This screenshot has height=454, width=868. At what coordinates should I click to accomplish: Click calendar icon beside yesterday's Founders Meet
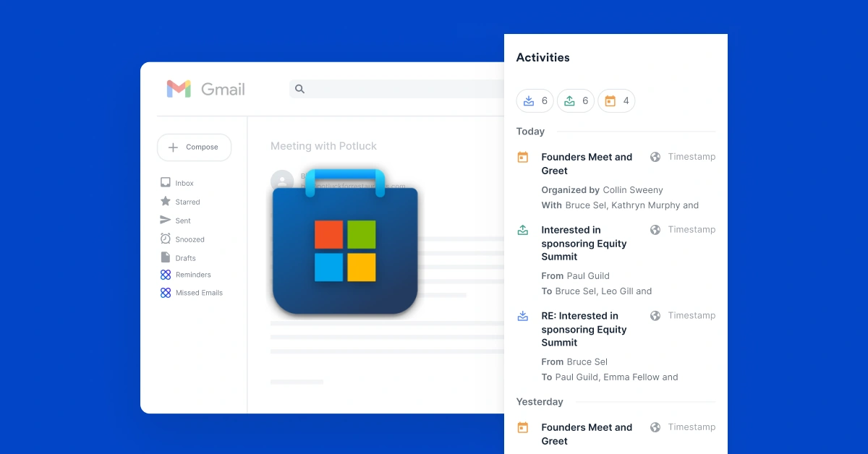point(523,427)
